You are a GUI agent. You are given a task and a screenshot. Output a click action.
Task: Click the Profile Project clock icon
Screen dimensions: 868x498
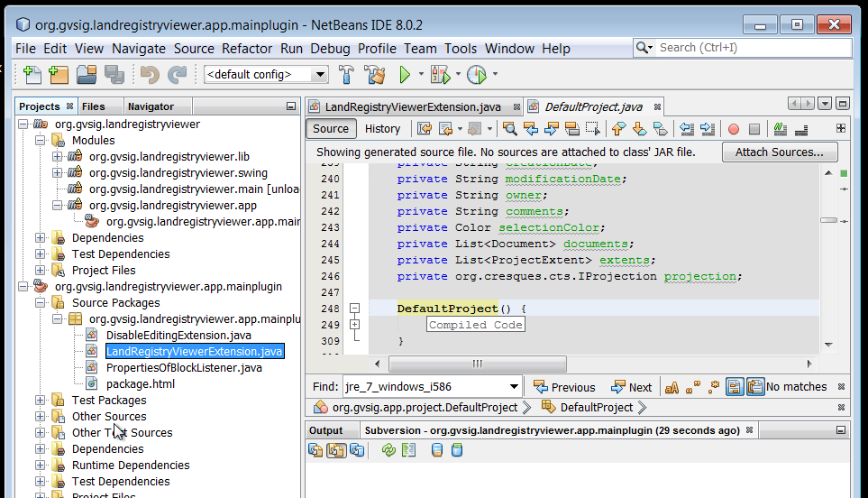[476, 75]
